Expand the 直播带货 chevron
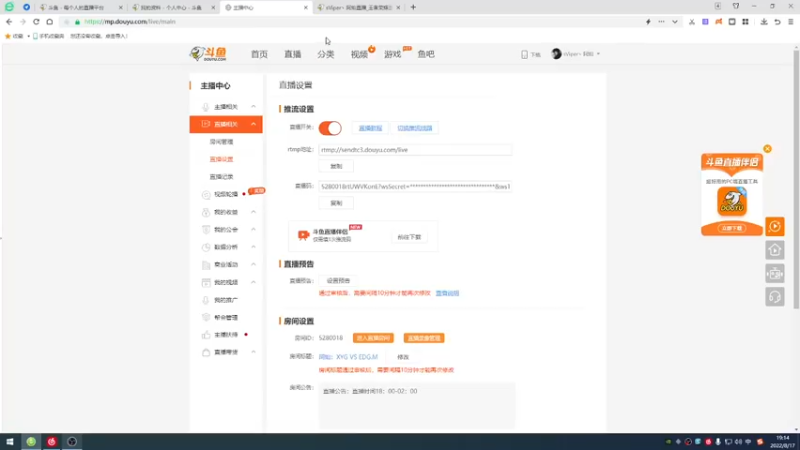The image size is (800, 450). 253,352
